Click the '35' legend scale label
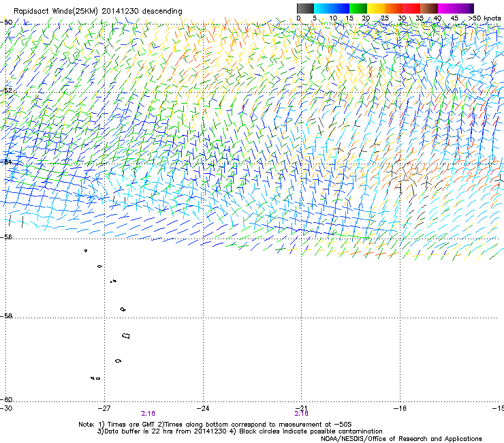The width and height of the screenshot is (504, 443). 420,18
